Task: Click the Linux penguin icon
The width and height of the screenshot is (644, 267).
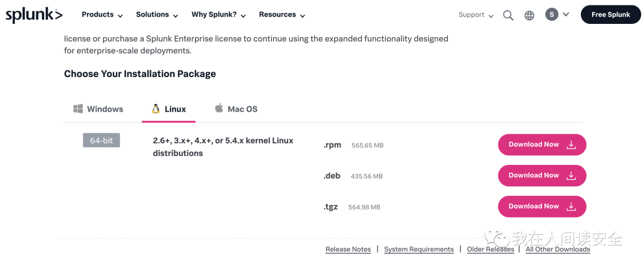Action: pyautogui.click(x=156, y=109)
